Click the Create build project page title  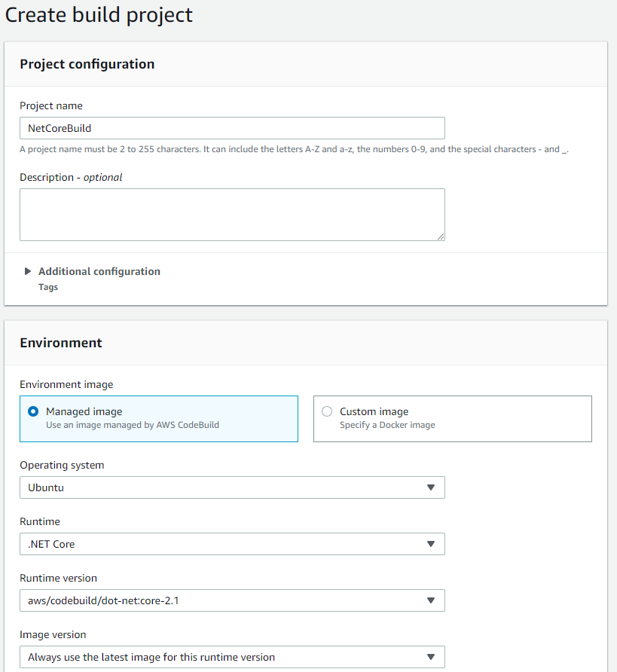pyautogui.click(x=99, y=15)
